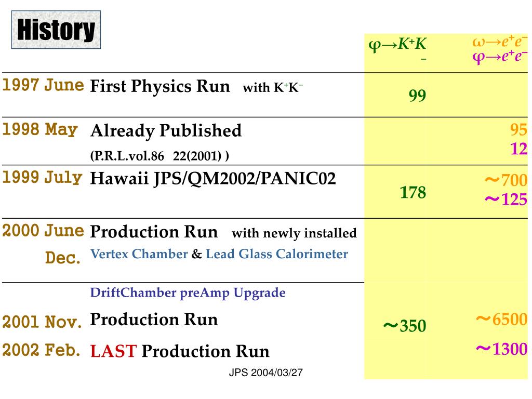
Task: Click the P.R.L. vol.86 citation text
Action: tap(159, 156)
